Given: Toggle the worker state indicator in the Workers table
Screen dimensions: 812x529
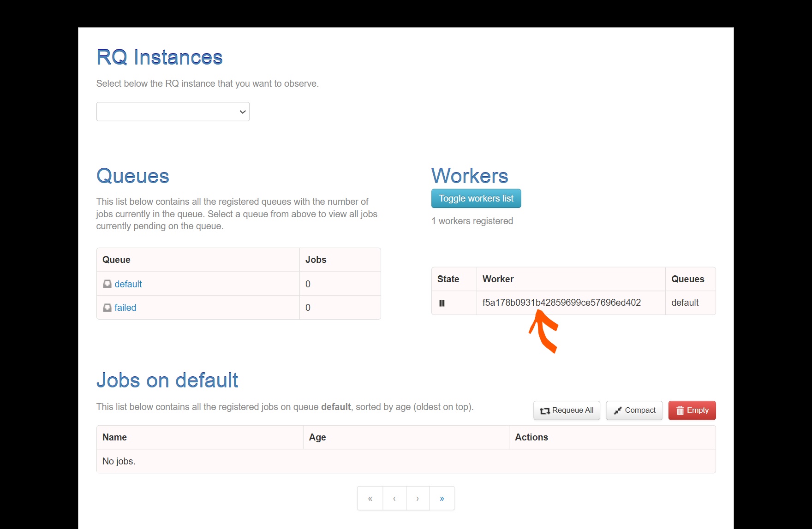Looking at the screenshot, I should (x=442, y=303).
